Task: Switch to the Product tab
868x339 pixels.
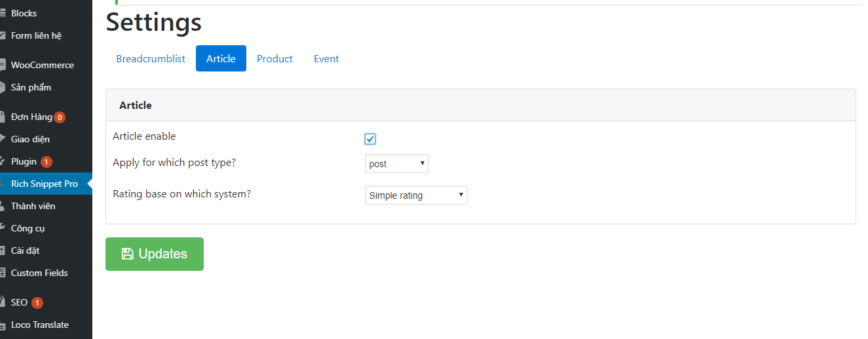Action: point(275,58)
